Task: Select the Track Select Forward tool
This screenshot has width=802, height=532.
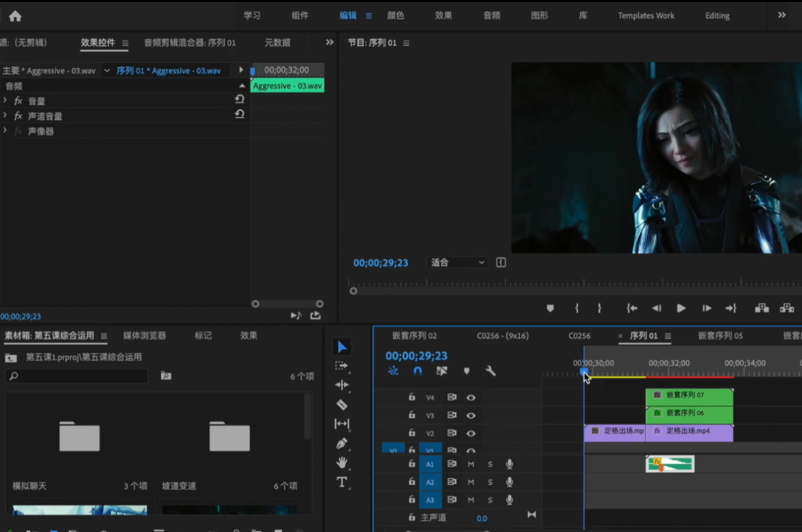Action: [x=342, y=366]
